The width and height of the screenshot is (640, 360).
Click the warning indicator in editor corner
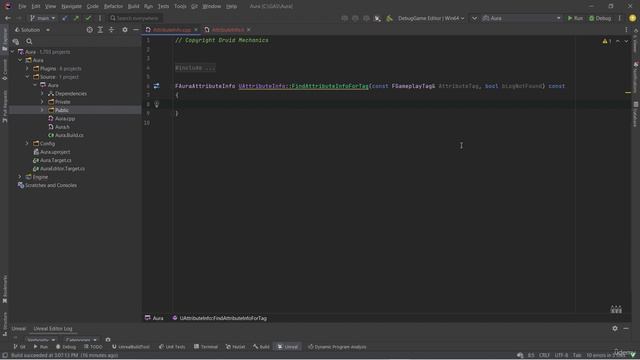pos(607,41)
